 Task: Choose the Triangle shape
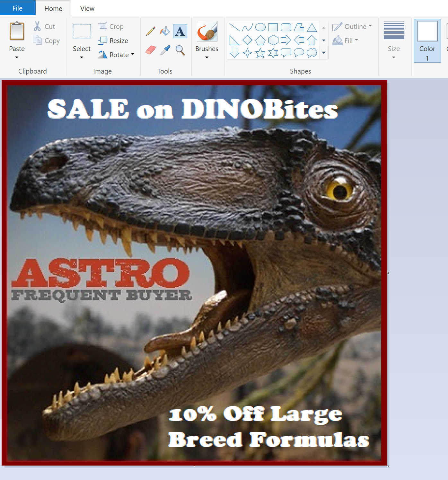(312, 27)
